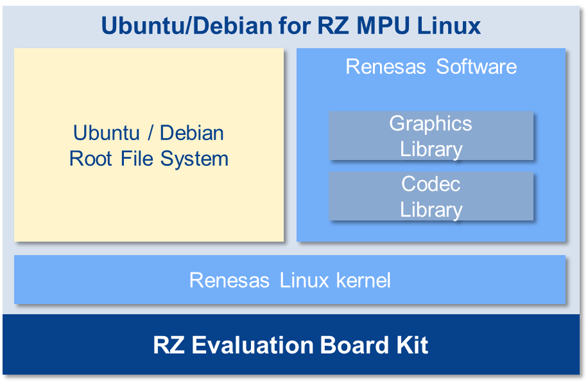Screen dimensions: 588x383
Task: Click 'Library' text below the word Codec
Action: [431, 209]
